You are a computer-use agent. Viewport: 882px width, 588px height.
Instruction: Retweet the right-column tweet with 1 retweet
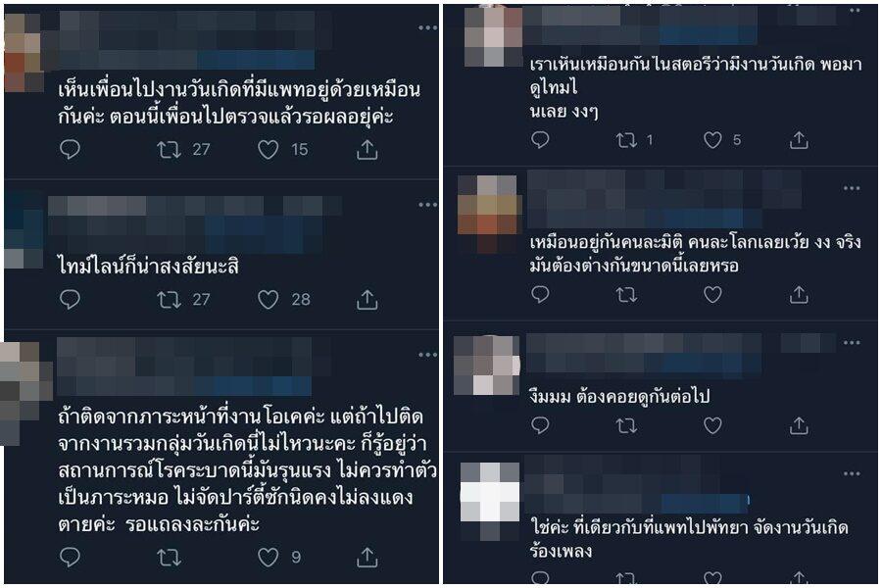[626, 139]
